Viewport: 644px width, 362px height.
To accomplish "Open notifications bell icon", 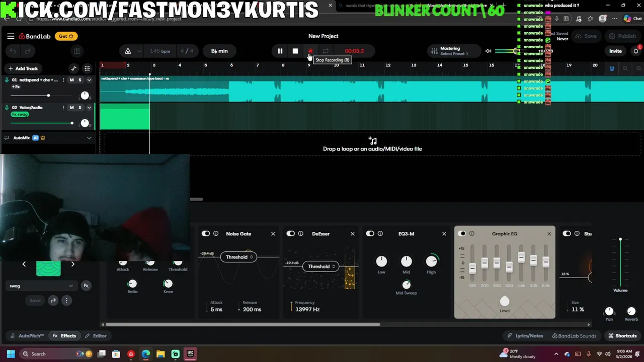I will [636, 51].
